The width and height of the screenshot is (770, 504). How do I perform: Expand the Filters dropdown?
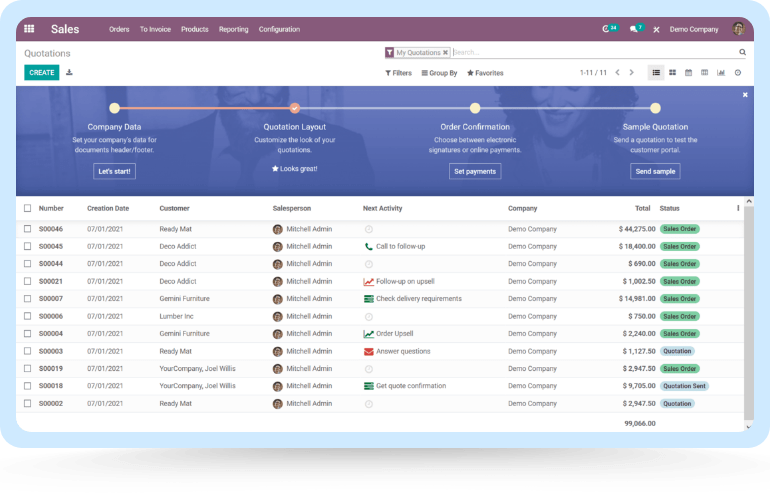pos(398,73)
